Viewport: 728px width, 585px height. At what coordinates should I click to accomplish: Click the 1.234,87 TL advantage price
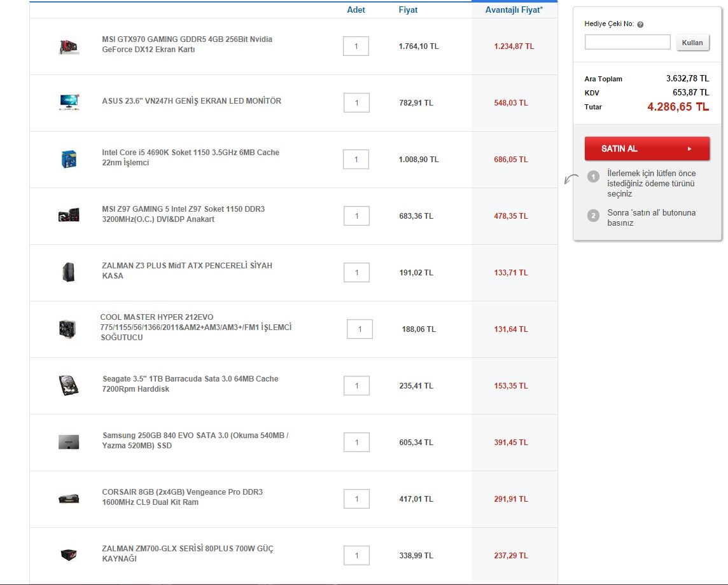[514, 46]
